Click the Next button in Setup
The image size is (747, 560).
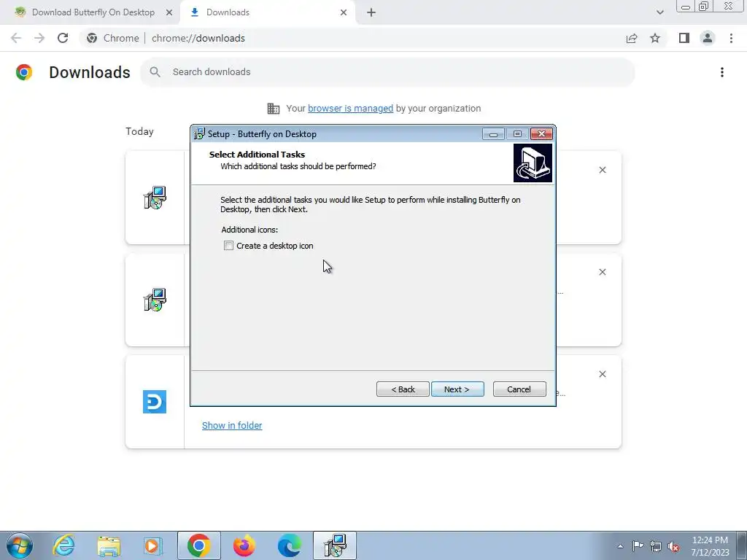coord(457,389)
